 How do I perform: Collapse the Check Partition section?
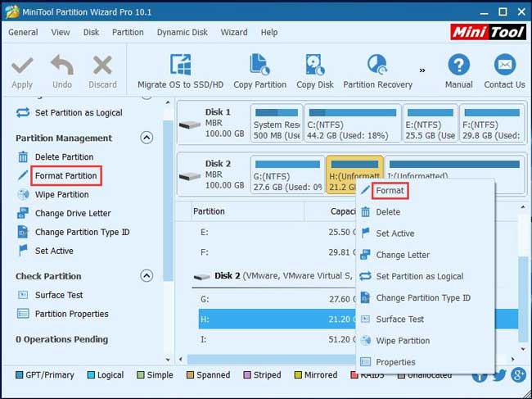(147, 276)
